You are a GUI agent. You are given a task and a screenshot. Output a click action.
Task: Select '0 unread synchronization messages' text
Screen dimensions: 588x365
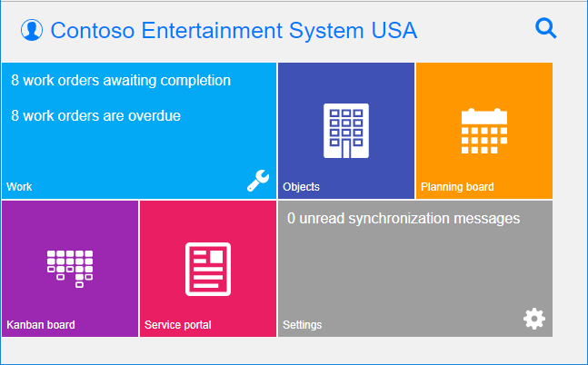pos(404,219)
